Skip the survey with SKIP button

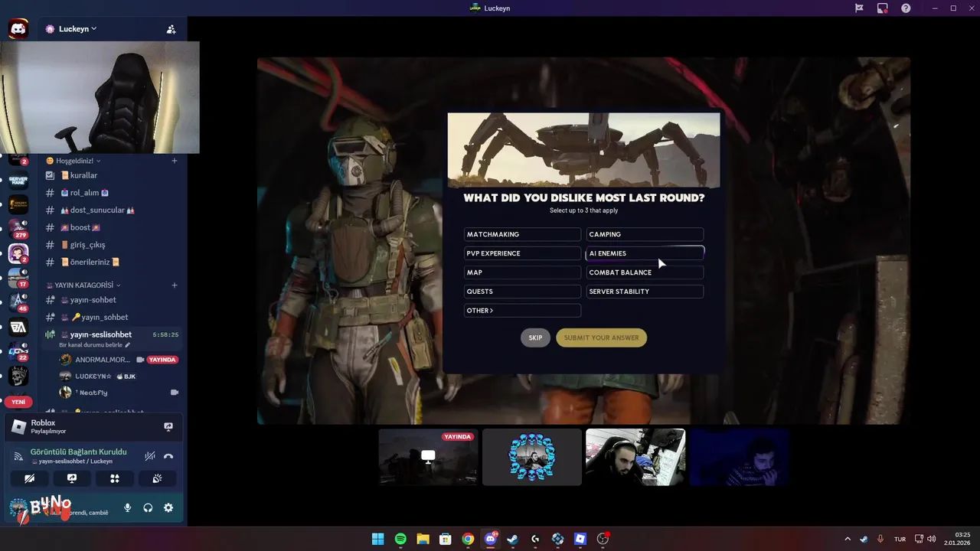[x=535, y=337]
